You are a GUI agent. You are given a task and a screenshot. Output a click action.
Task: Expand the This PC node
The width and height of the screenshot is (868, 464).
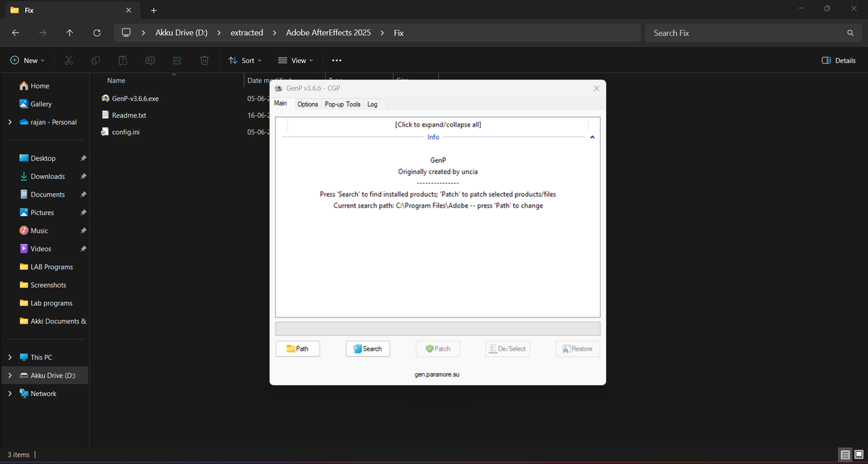(x=9, y=357)
